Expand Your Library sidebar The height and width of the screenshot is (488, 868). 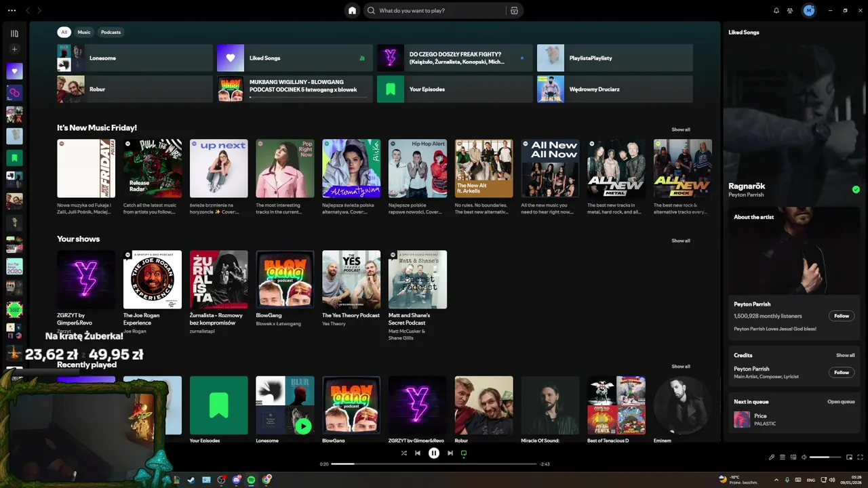14,33
